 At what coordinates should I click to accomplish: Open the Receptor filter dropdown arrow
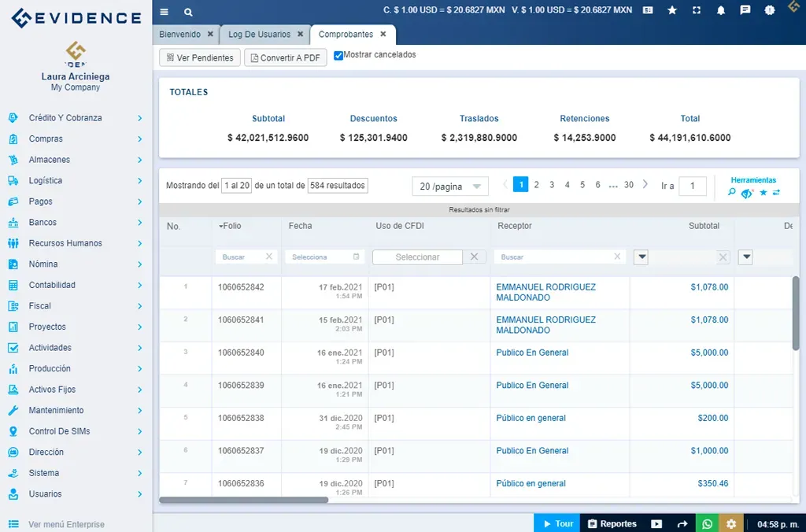click(640, 257)
